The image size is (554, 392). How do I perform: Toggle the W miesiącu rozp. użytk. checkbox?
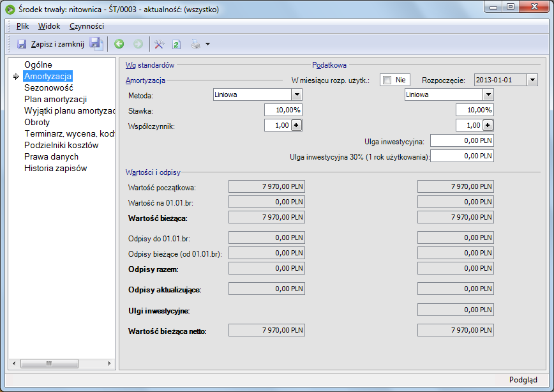pos(387,80)
